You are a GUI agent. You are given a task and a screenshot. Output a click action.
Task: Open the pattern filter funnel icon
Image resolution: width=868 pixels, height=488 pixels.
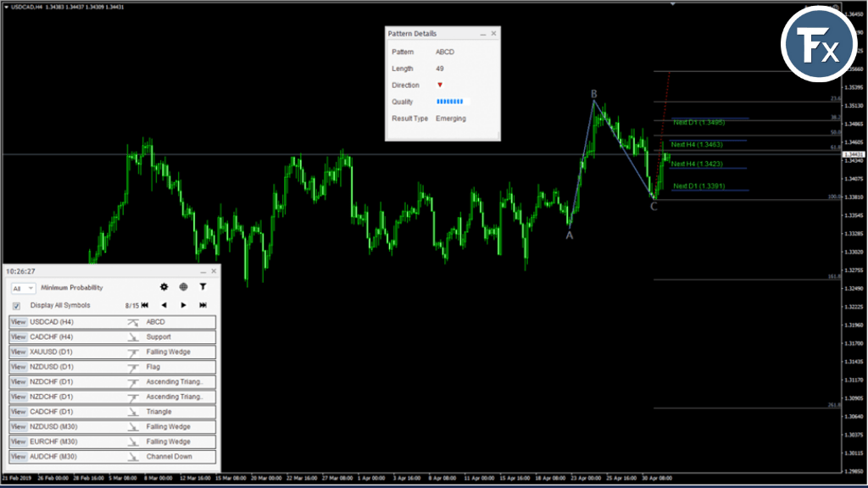point(203,287)
